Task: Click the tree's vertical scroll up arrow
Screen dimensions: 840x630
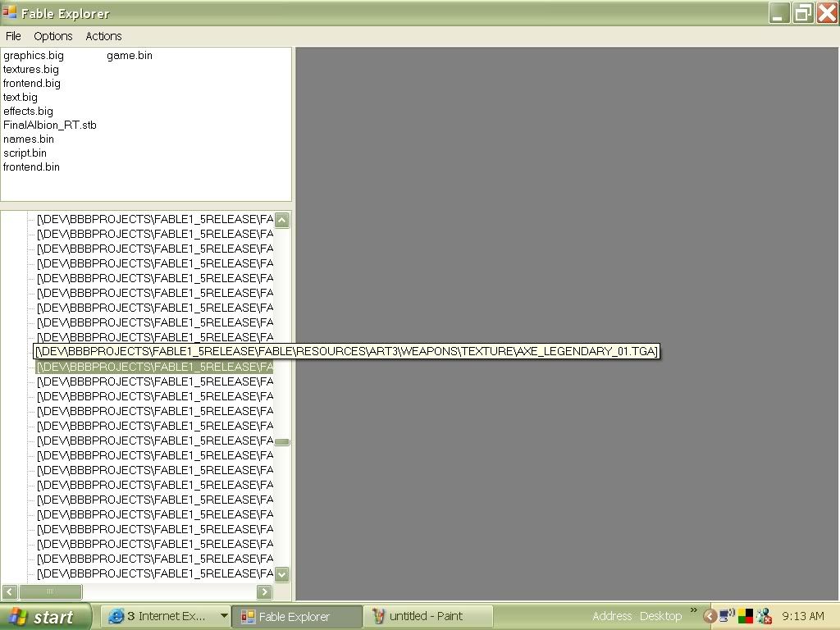Action: (282, 220)
